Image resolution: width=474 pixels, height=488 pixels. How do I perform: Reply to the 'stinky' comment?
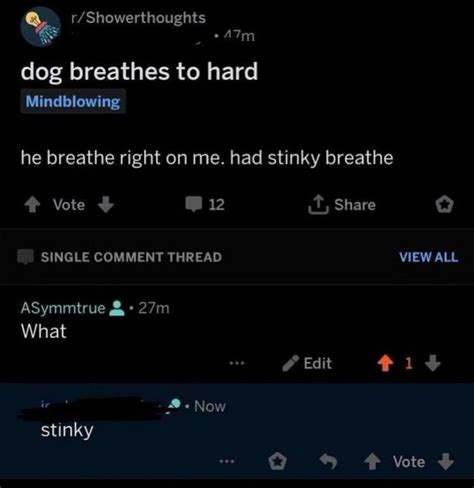tap(328, 462)
